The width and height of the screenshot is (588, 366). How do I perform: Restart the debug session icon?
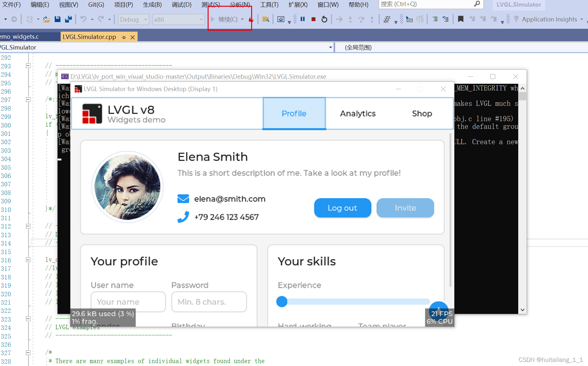coord(324,19)
